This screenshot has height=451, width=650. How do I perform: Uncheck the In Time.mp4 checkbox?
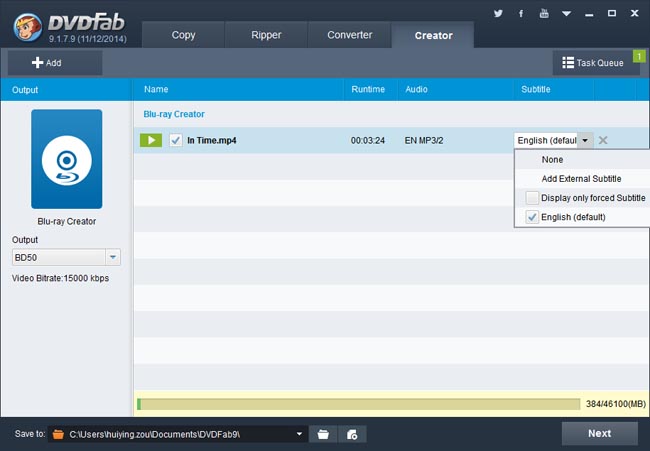tap(176, 140)
